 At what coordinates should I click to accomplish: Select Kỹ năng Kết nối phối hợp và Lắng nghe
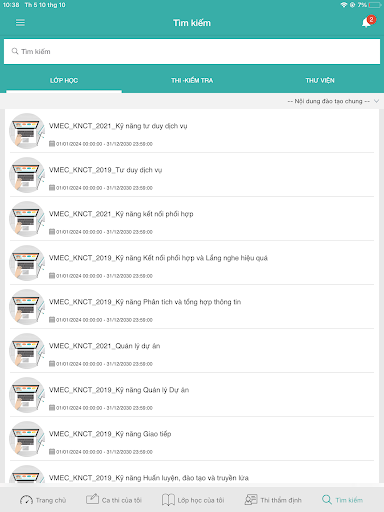(x=158, y=258)
